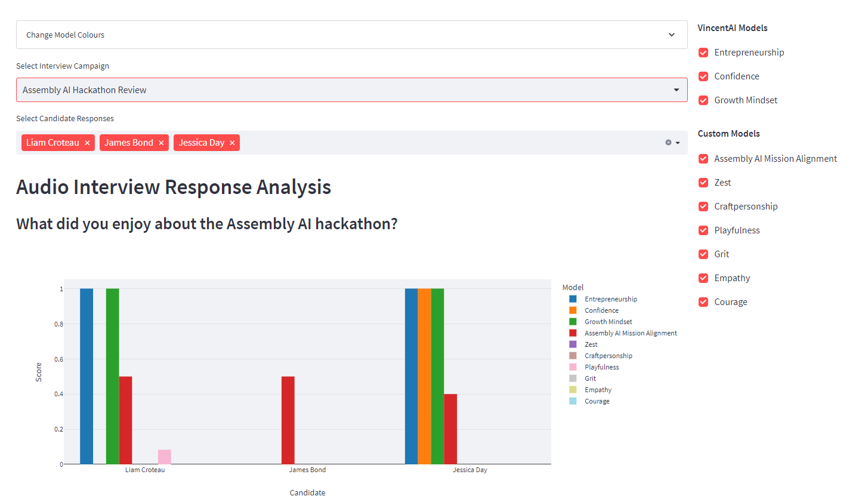Remove the Jessica Day tag
The height and width of the screenshot is (499, 868).
coord(232,143)
